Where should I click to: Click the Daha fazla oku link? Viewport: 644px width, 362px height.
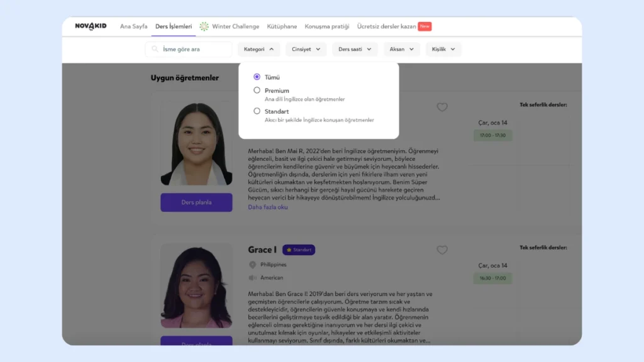[x=268, y=207]
